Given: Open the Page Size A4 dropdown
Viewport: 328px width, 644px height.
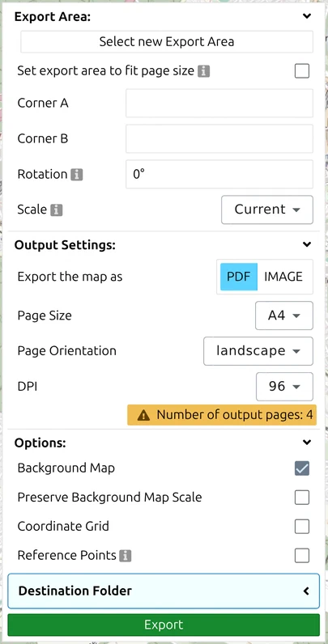Looking at the screenshot, I should pyautogui.click(x=284, y=316).
